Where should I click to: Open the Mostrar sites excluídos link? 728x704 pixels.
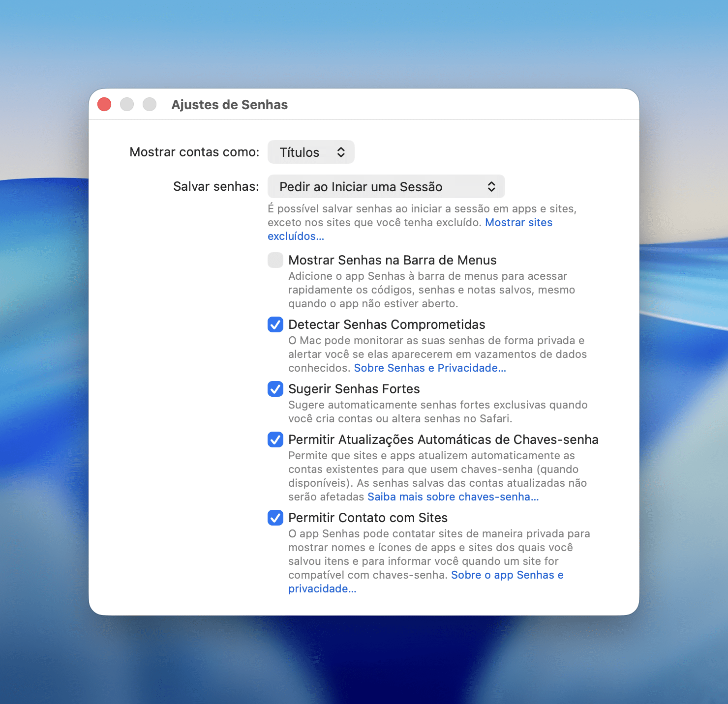(x=518, y=223)
